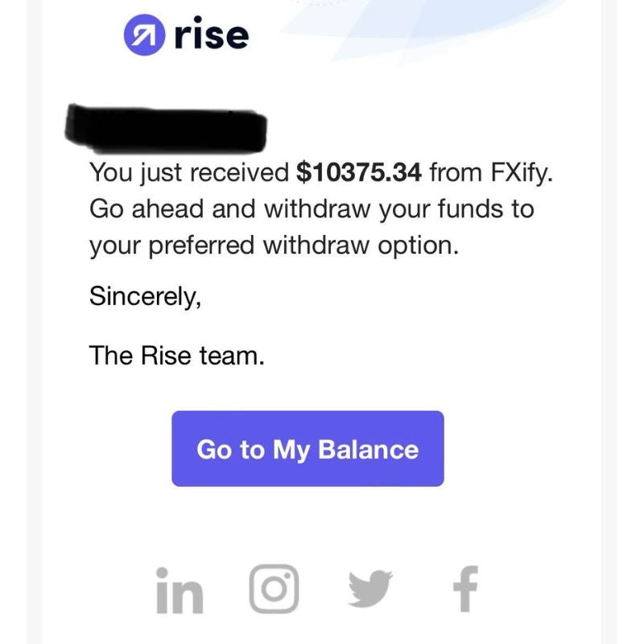This screenshot has height=644, width=644.
Task: Click the bold $10375.34 amount
Action: 360,171
